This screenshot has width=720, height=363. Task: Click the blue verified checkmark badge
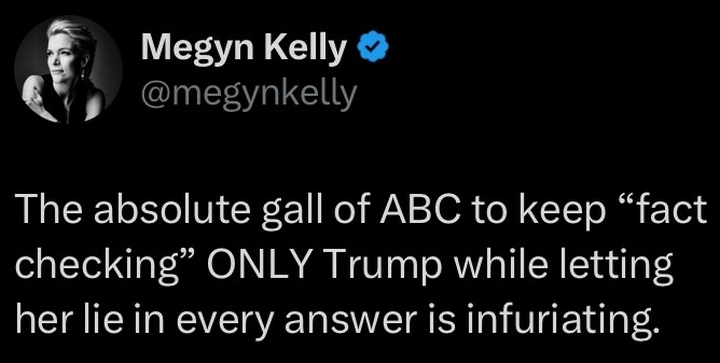(373, 47)
